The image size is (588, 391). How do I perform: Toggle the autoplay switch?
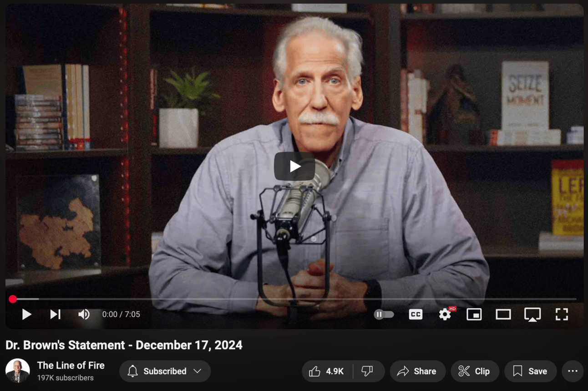click(x=384, y=314)
